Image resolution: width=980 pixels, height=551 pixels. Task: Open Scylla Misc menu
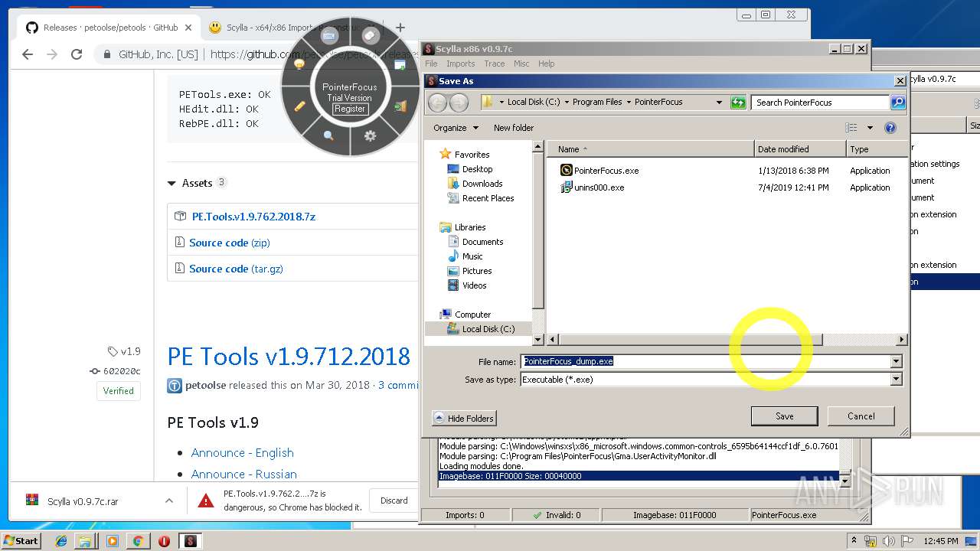(x=521, y=64)
